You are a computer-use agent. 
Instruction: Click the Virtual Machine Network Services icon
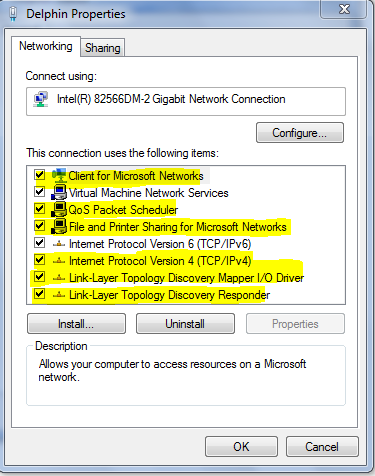(x=59, y=192)
